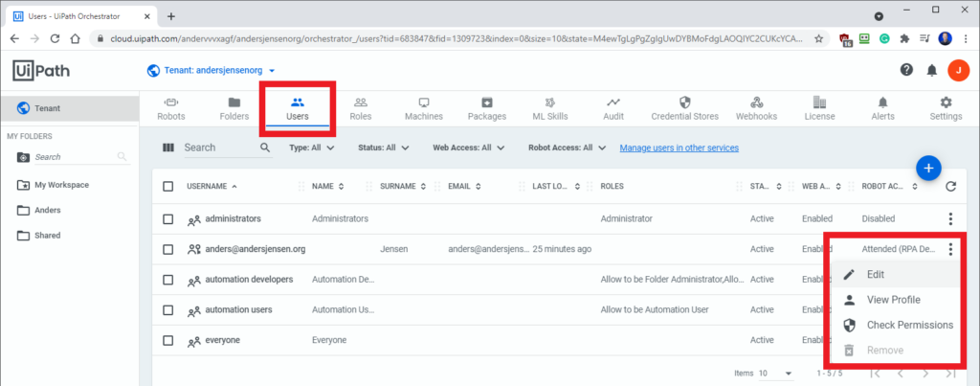Image resolution: width=980 pixels, height=386 pixels.
Task: Go to the next page arrow
Action: (925, 374)
